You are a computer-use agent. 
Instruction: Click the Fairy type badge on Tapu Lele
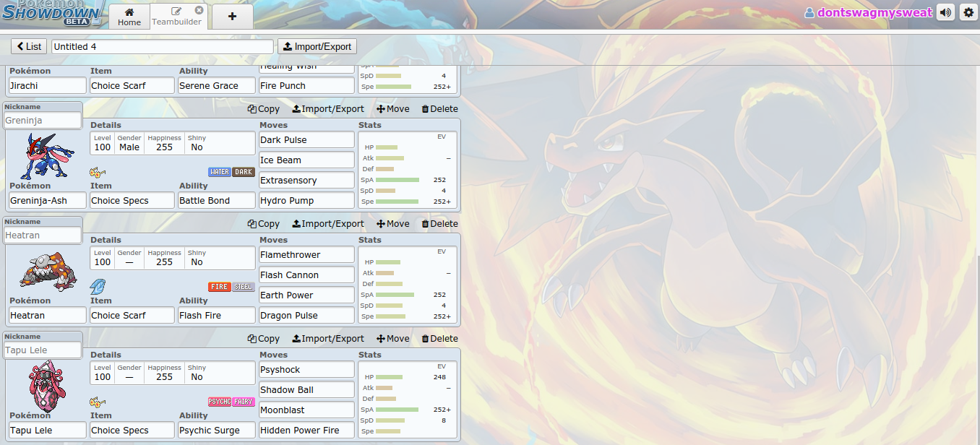point(244,402)
